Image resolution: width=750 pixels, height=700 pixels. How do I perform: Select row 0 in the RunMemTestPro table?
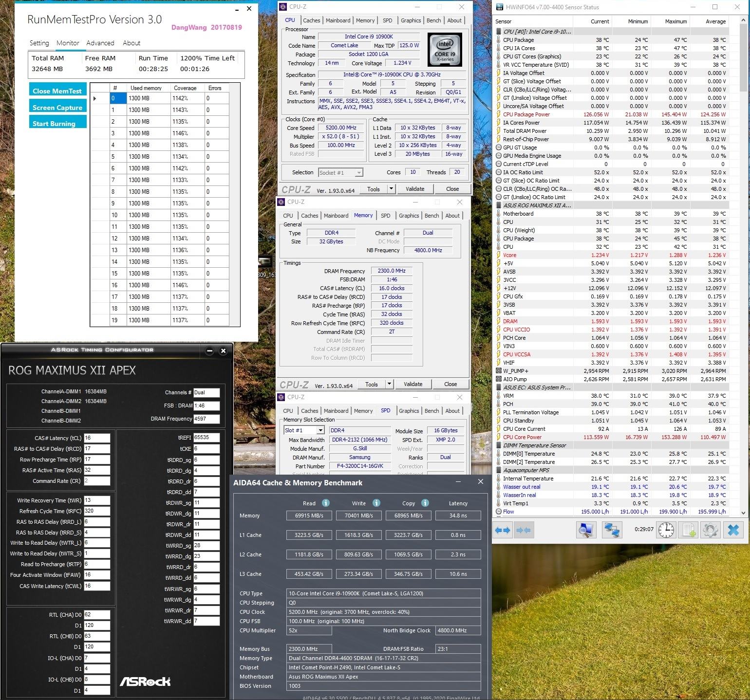point(160,98)
